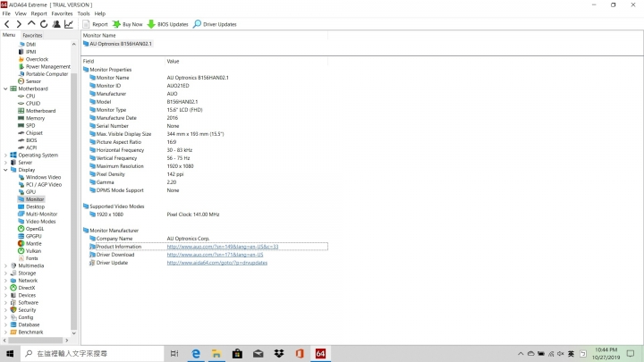Viewport: 644px width, 362px height.
Task: Open Driver Updates from toolbar
Action: [215, 24]
